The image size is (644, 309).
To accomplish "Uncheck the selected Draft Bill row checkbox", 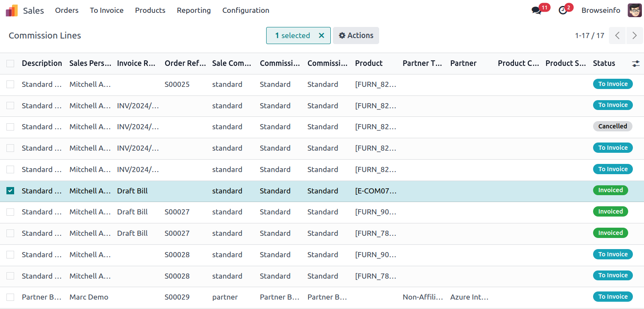I will (10, 191).
